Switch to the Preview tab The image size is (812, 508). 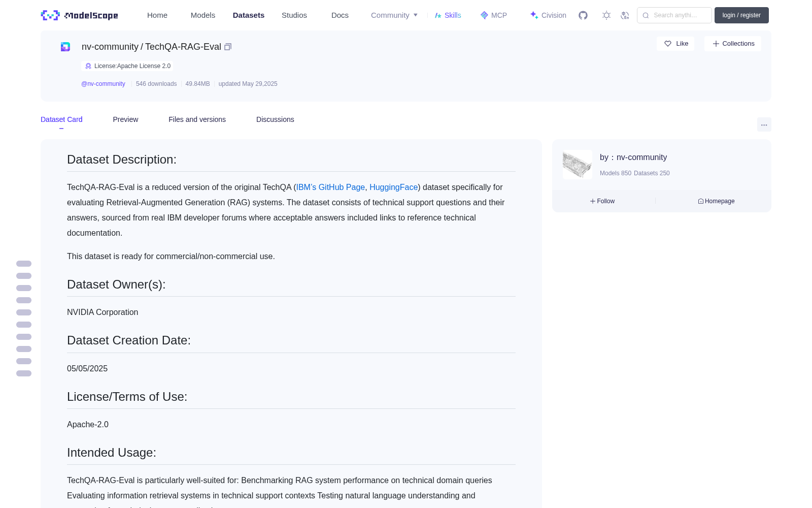coord(125,119)
